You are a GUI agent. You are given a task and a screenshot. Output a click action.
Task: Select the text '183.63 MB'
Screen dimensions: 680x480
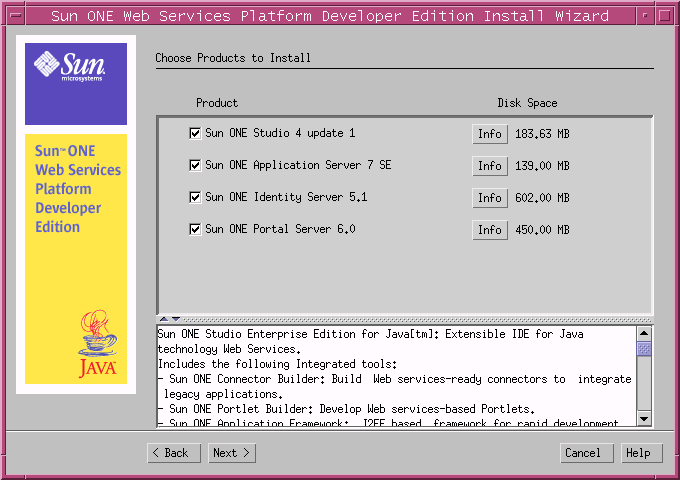click(x=542, y=134)
